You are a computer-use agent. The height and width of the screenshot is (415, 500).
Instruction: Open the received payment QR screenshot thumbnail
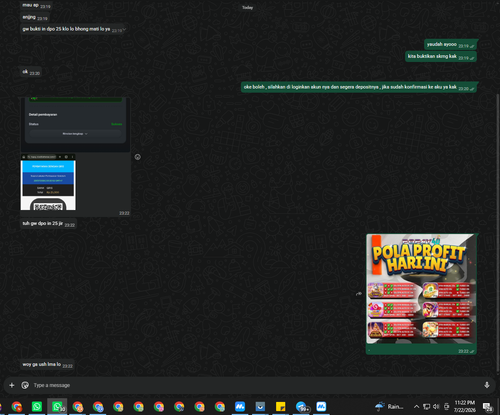pos(48,182)
